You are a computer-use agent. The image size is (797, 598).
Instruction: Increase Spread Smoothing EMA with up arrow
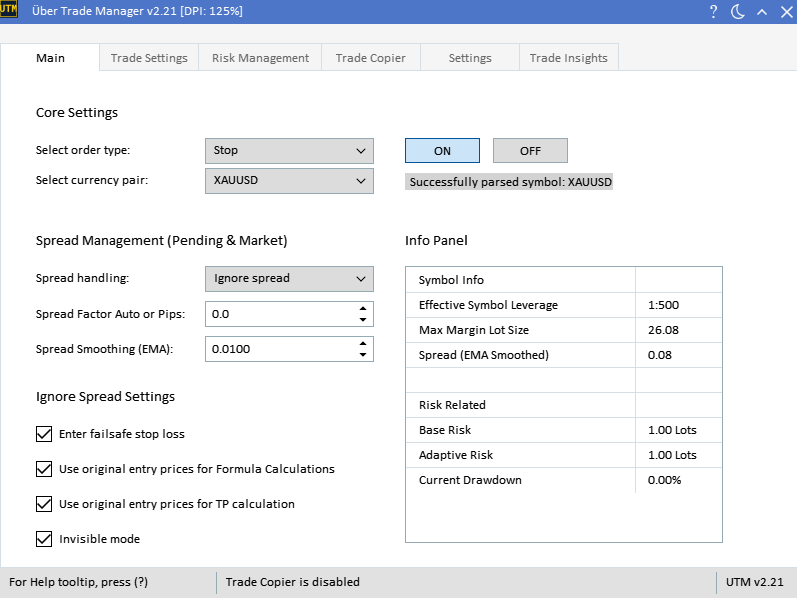tap(362, 343)
